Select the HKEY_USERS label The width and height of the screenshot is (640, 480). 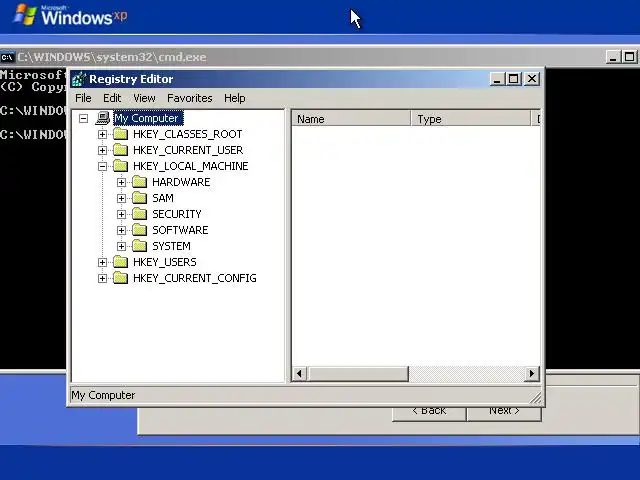coord(165,262)
